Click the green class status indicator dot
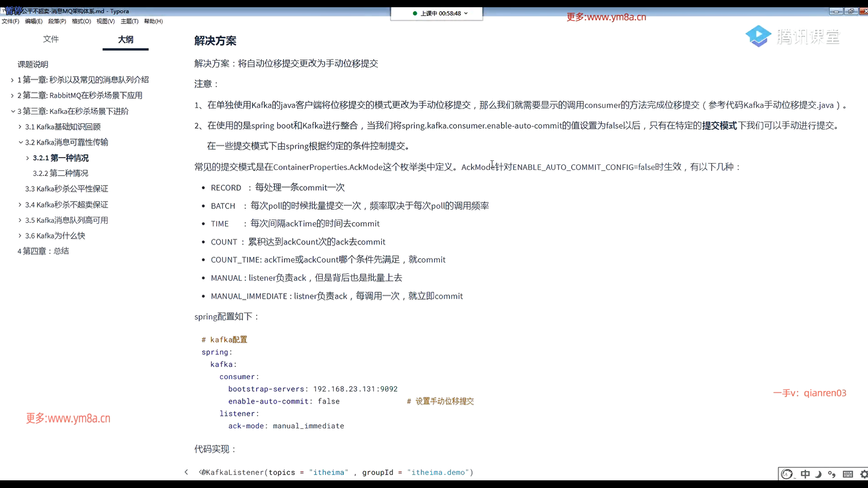 click(x=415, y=13)
